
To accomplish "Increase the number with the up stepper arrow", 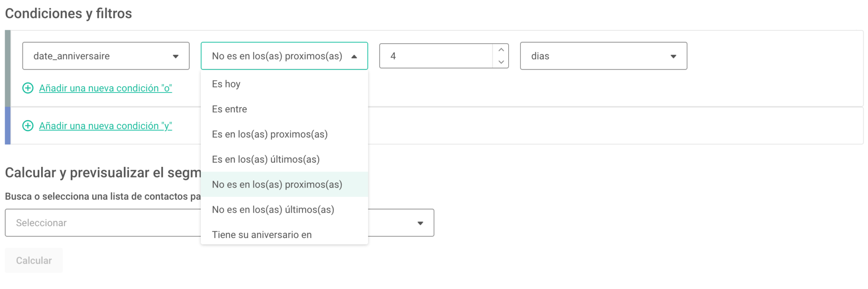I will (501, 50).
